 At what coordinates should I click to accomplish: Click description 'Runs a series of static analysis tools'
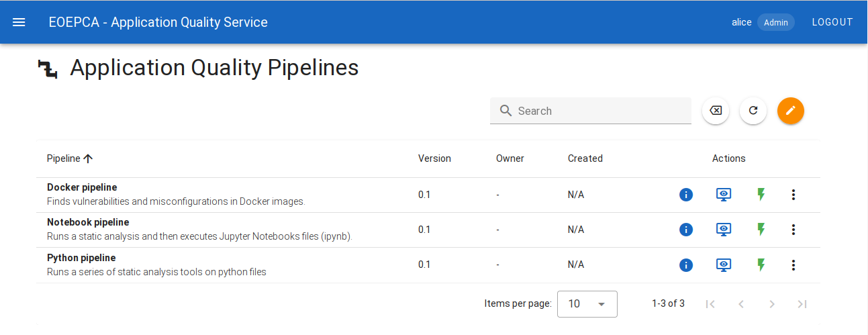pos(156,272)
